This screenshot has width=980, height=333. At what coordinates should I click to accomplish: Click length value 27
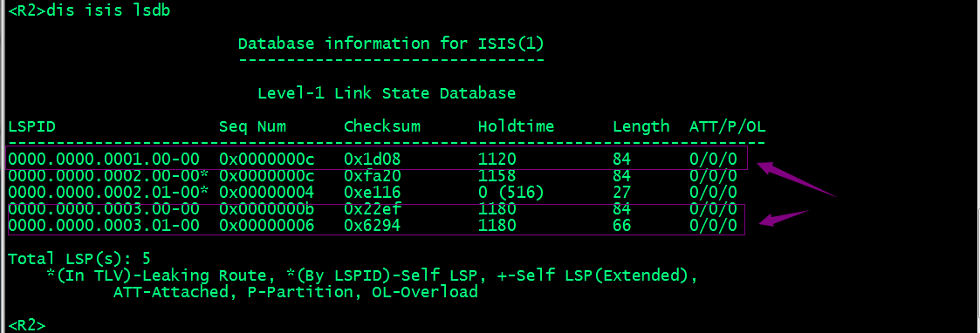[x=622, y=193]
